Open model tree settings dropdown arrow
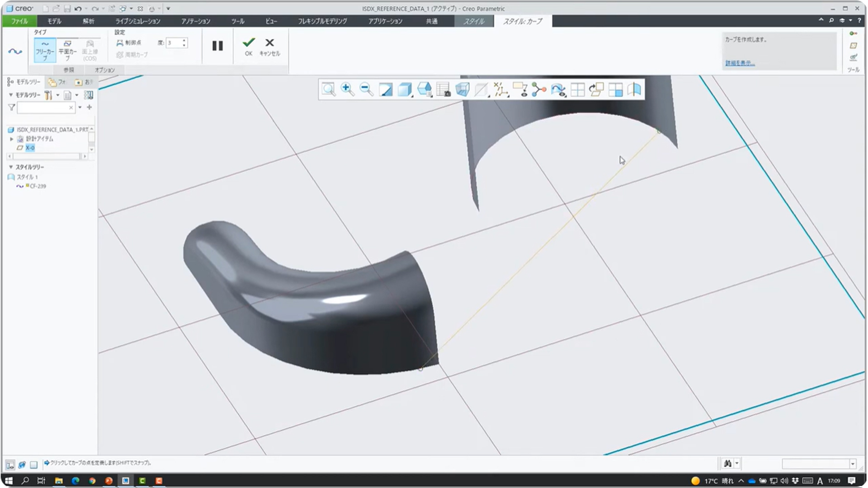The height and width of the screenshot is (488, 868). 57,95
